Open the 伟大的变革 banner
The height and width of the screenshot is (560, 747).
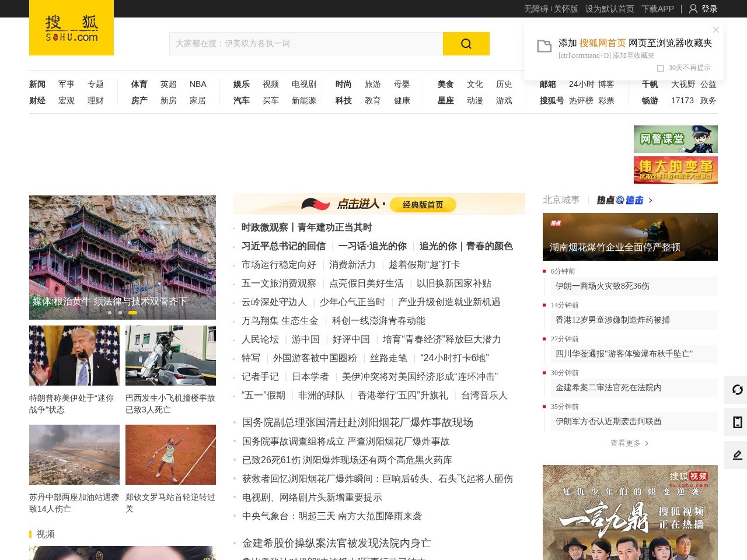point(676,170)
